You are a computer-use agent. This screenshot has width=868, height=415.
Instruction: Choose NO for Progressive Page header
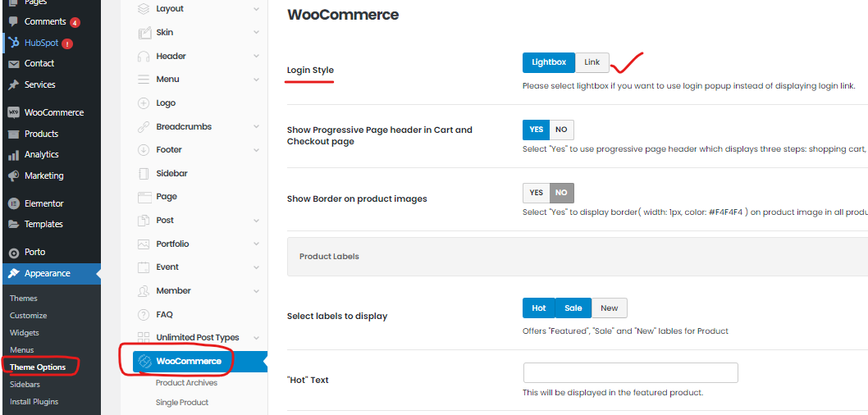pos(561,130)
